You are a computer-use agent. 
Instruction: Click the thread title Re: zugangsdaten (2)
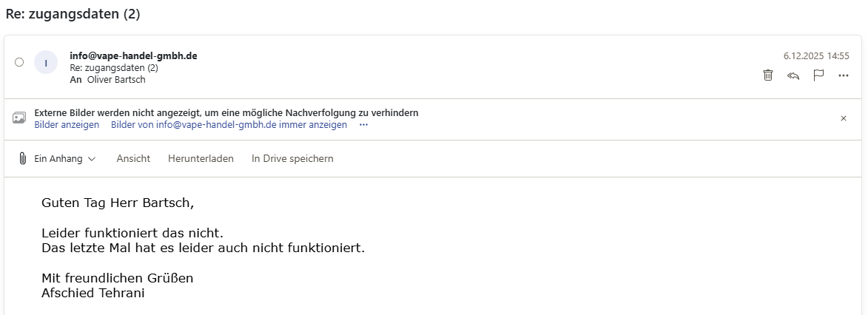(73, 14)
